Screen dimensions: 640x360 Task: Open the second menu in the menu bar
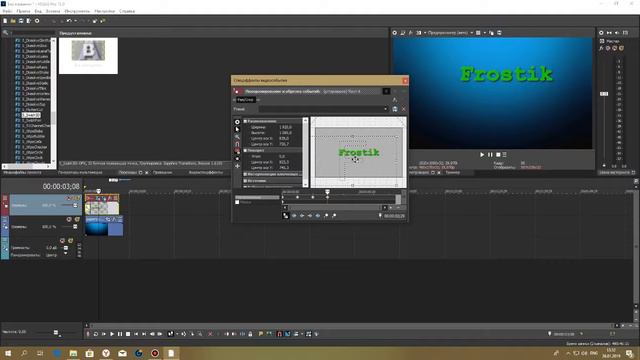coord(23,11)
